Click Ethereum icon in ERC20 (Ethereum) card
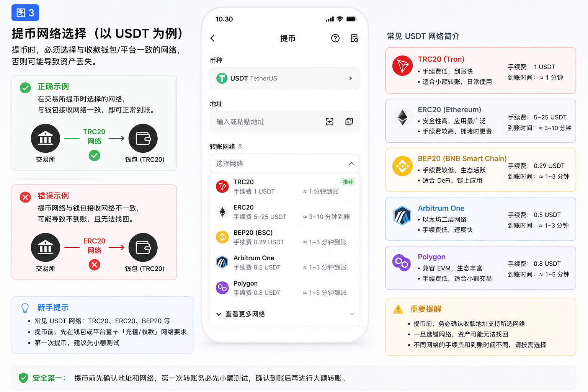Viewport: 588px width, 392px height. (x=402, y=118)
